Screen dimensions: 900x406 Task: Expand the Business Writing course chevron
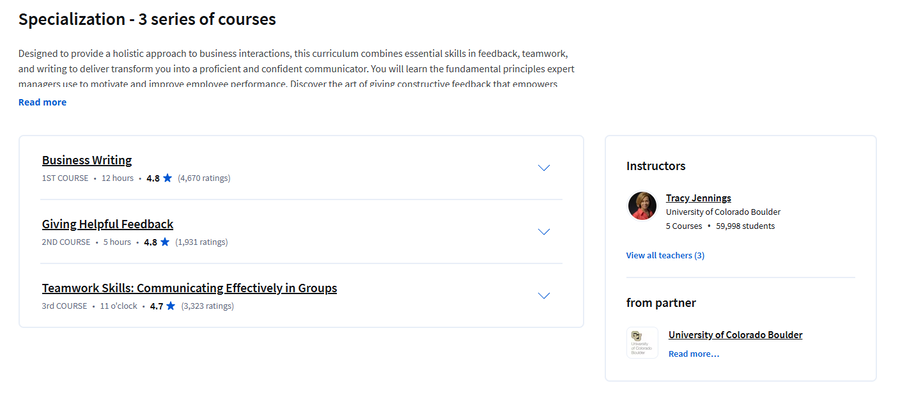(x=544, y=168)
